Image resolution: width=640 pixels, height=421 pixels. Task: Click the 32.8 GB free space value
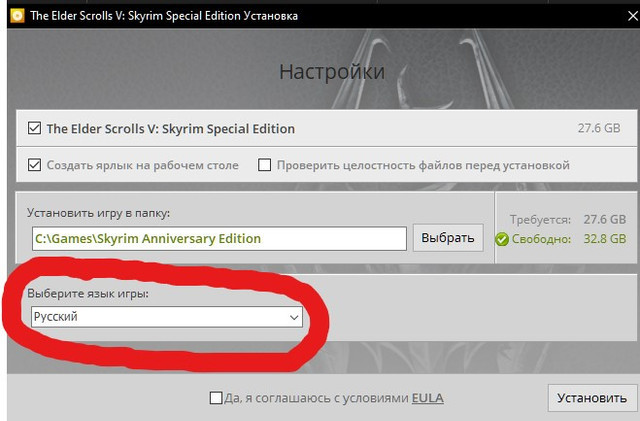[x=604, y=239]
